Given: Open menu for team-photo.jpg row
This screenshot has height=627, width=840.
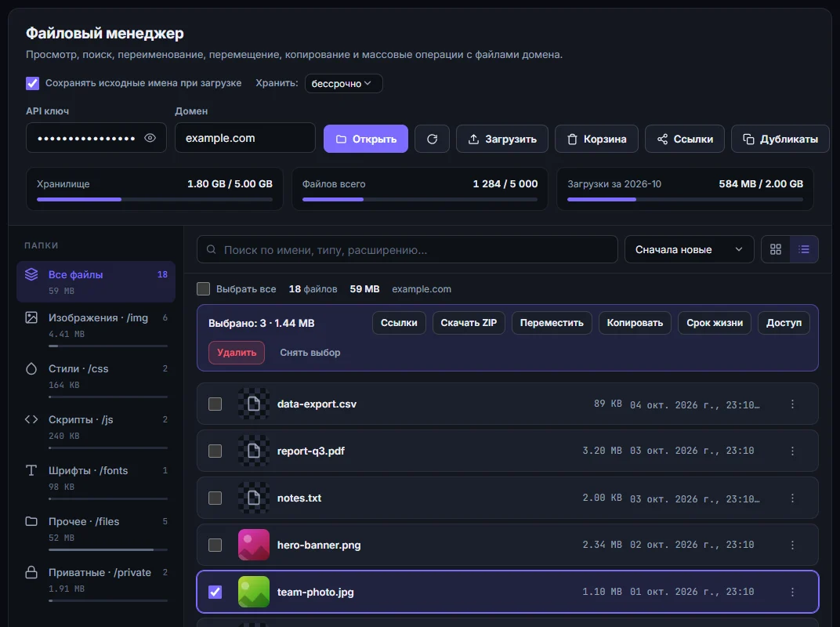Looking at the screenshot, I should tap(792, 593).
